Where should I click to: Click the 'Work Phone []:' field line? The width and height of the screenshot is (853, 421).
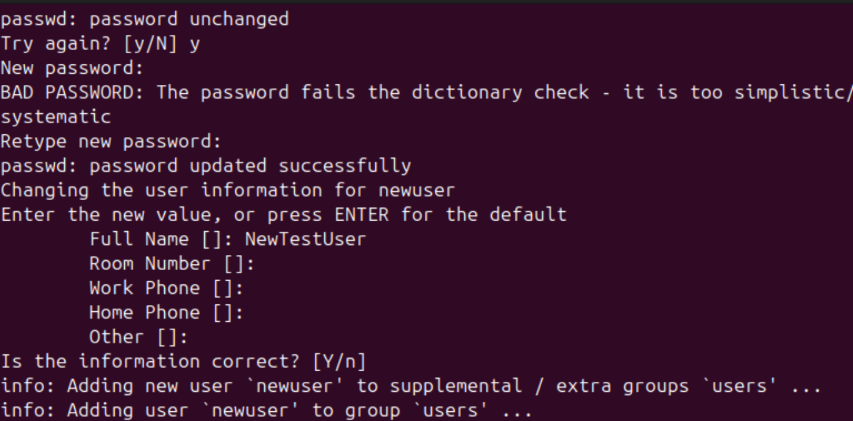[x=166, y=288]
